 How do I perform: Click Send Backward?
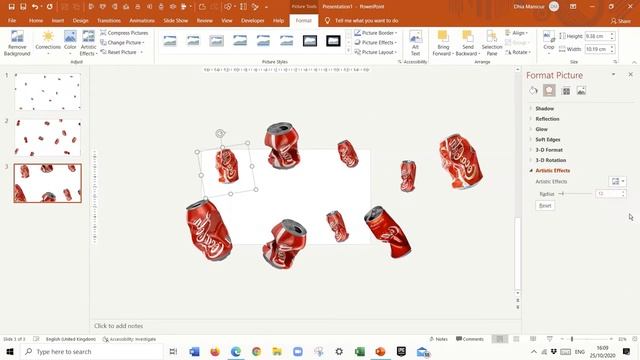pos(467,43)
